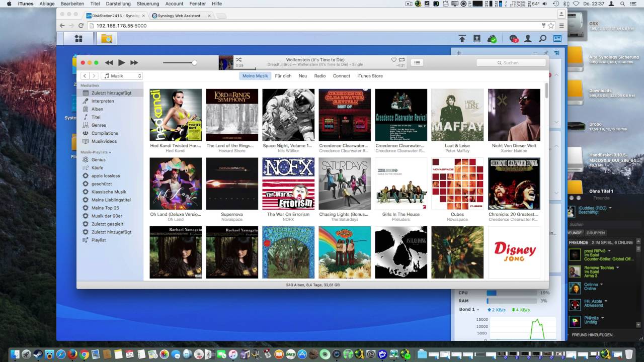Open the Disney Song album cover
The height and width of the screenshot is (362, 644).
pos(514,252)
